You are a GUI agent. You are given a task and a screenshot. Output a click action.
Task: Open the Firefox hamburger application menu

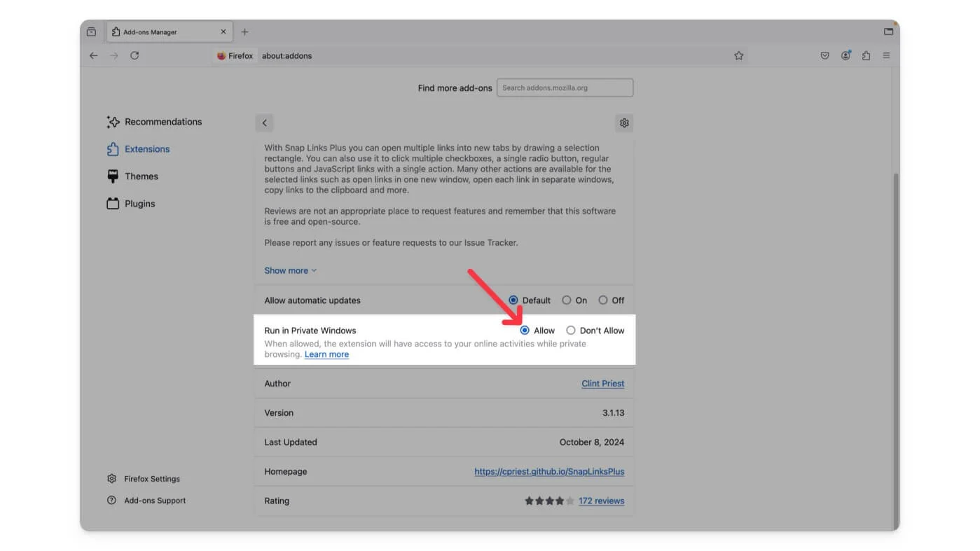(886, 55)
